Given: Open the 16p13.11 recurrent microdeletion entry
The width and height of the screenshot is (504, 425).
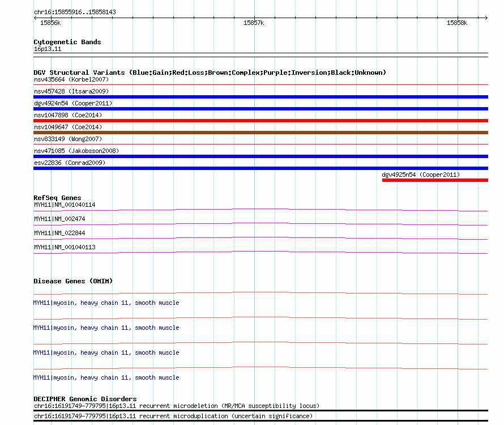Looking at the screenshot, I should (x=177, y=406).
